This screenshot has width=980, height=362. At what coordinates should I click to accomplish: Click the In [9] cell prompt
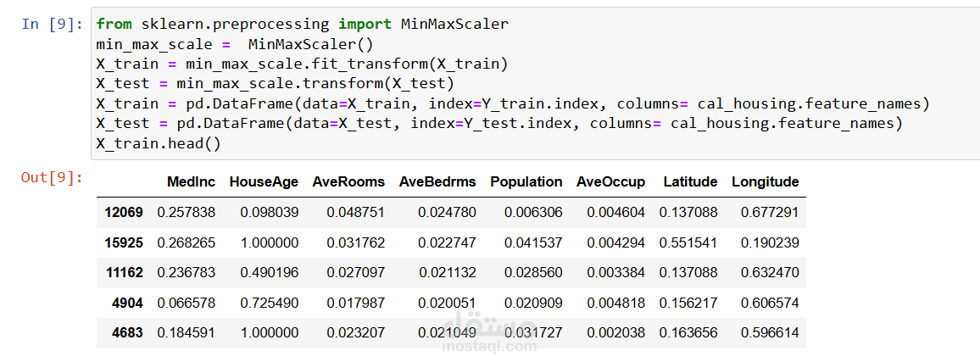pos(52,24)
